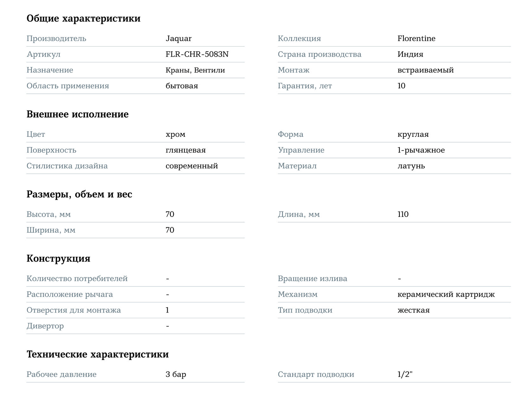Click the 'Конструкция' section heading

tap(58, 258)
